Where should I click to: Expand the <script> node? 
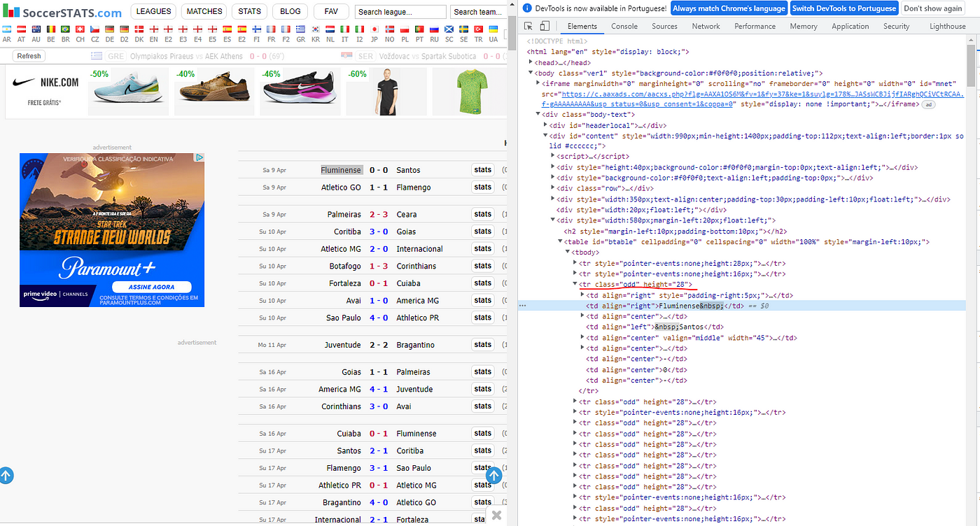(554, 157)
